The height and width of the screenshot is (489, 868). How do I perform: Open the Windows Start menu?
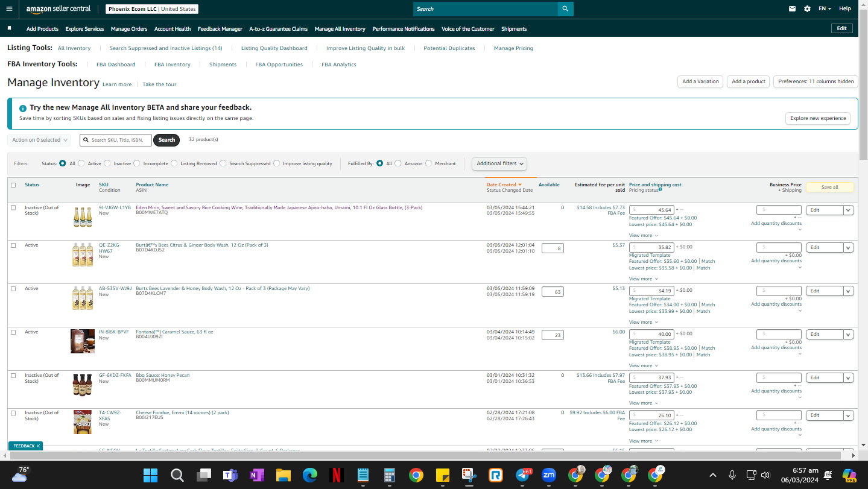[150, 475]
